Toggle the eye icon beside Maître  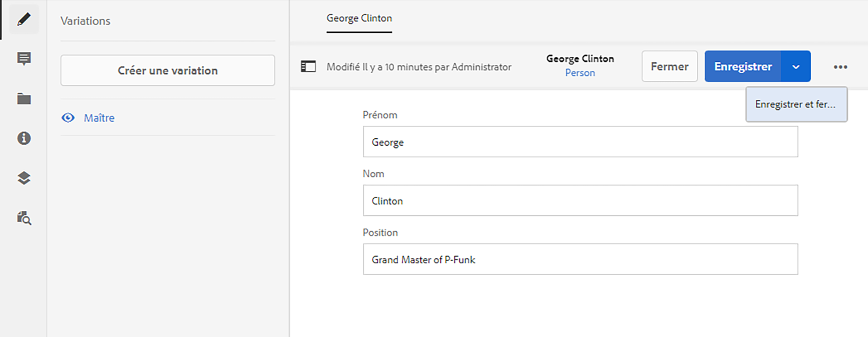coord(68,118)
